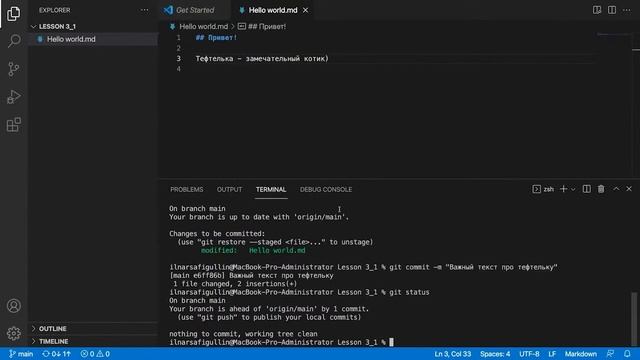Synchronize changes 0↓ 1↑ in status bar
Image resolution: width=640 pixels, height=360 pixels.
click(x=57, y=354)
